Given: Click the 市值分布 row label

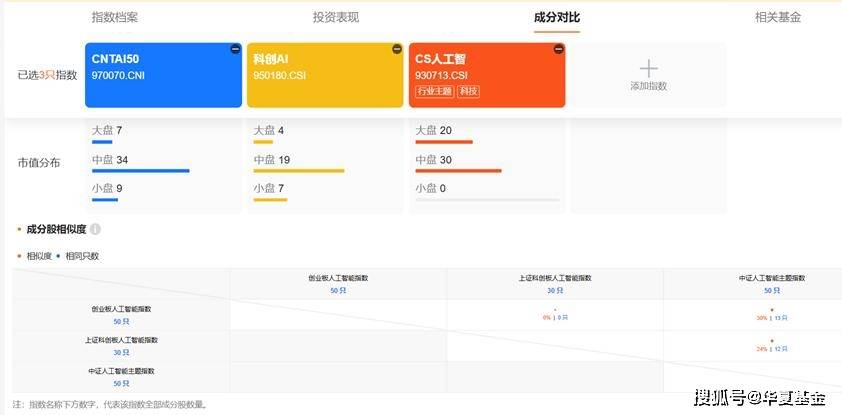Looking at the screenshot, I should tap(39, 163).
